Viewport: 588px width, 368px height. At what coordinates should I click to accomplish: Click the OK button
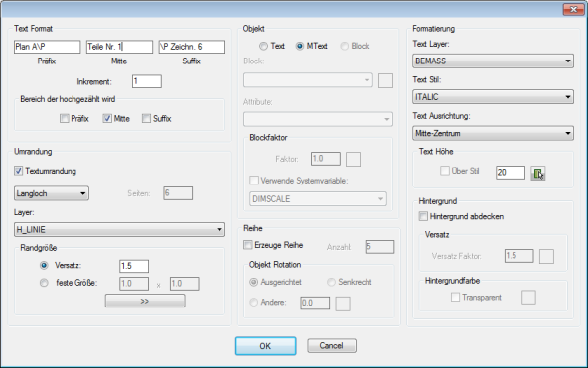pyautogui.click(x=265, y=346)
